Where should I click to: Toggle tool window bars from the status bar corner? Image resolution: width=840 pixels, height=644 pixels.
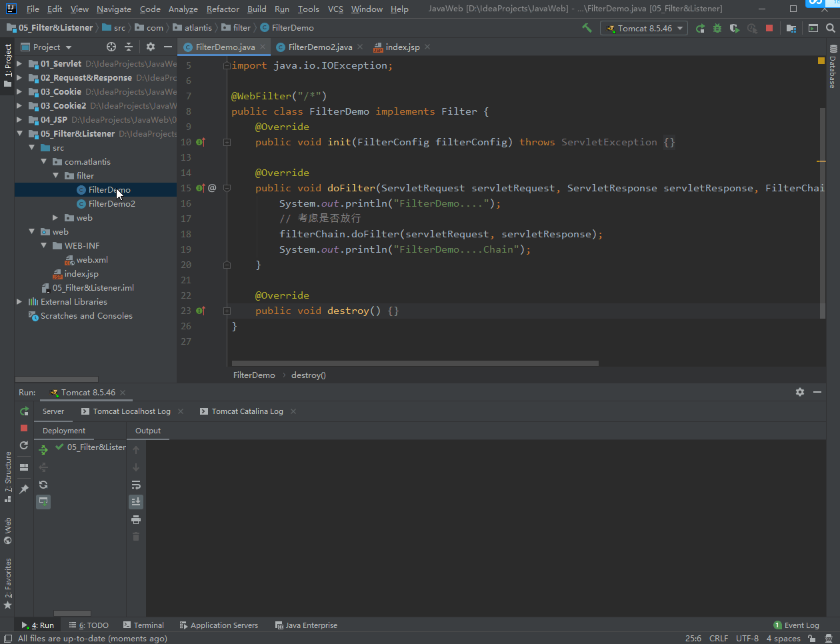pyautogui.click(x=7, y=638)
